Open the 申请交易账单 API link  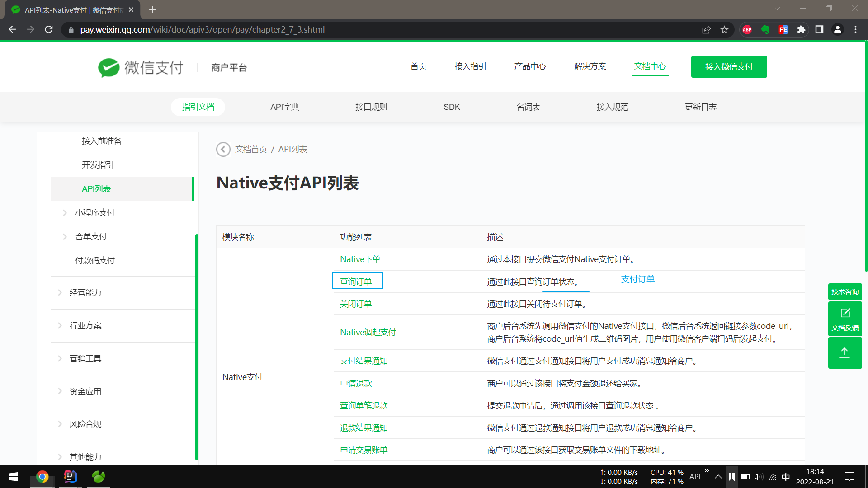click(363, 450)
